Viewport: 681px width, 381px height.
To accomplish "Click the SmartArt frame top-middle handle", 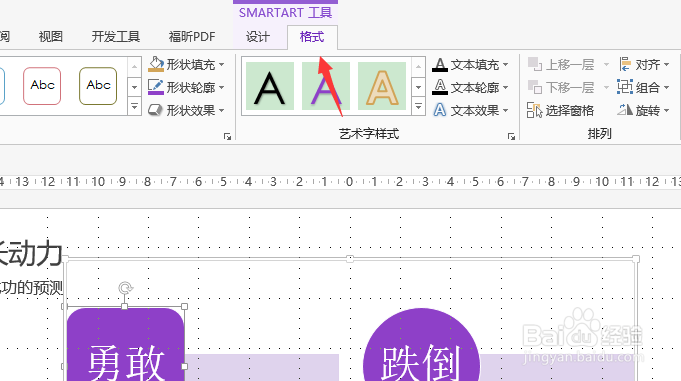I will click(350, 259).
